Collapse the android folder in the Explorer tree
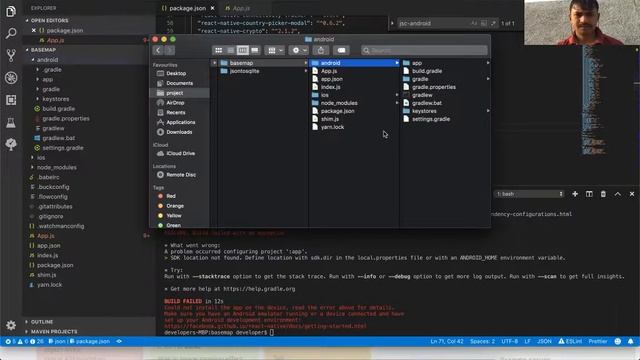This screenshot has width=640, height=360. click(33, 60)
